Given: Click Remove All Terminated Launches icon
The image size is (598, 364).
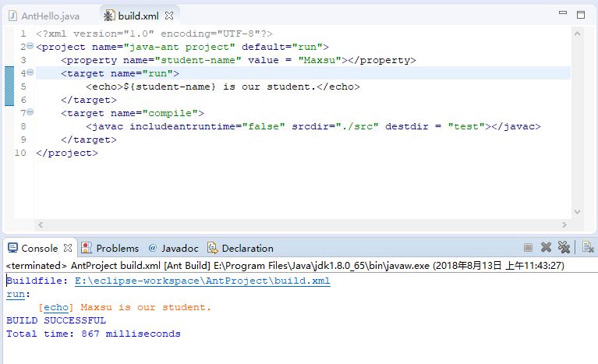Looking at the screenshot, I should click(564, 248).
